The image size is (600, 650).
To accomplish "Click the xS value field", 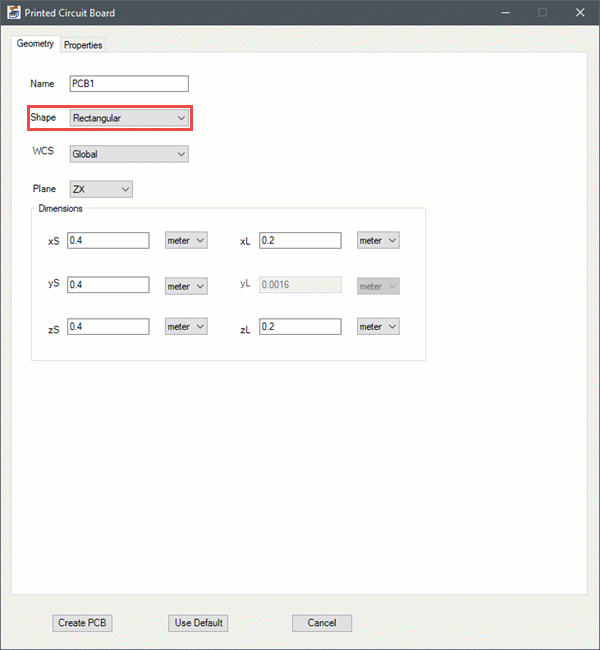I will (108, 240).
